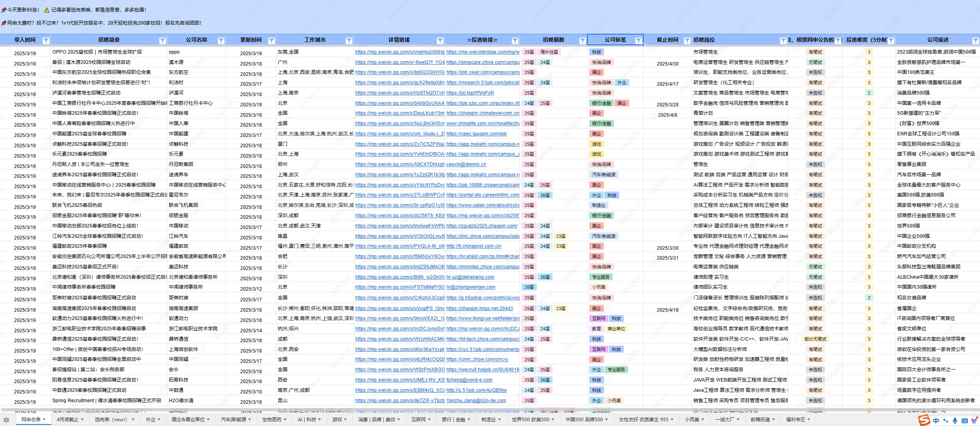980x426 pixels.
Task: Select 郑州 city cell for 丹尼斯集团
Action: (315, 164)
